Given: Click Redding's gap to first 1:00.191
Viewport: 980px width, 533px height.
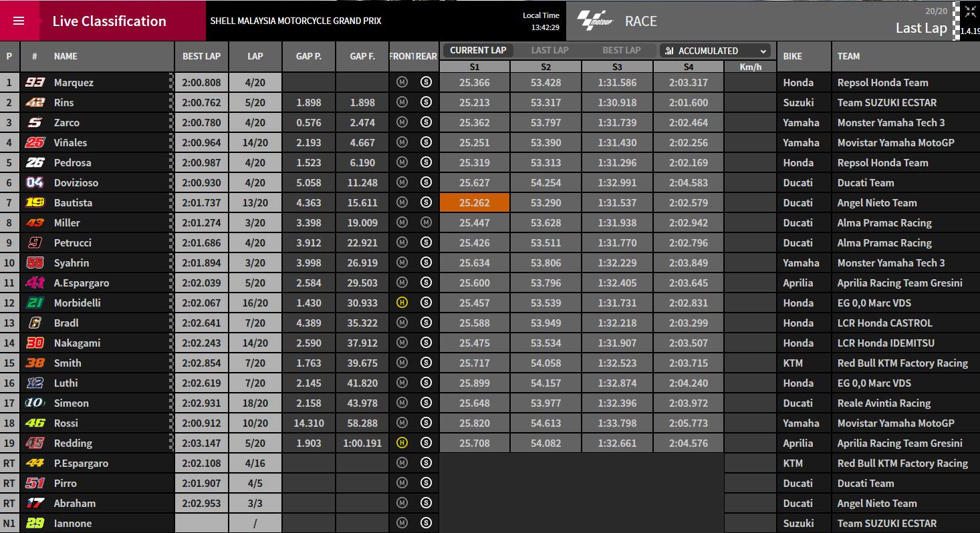Looking at the screenshot, I should tap(362, 443).
